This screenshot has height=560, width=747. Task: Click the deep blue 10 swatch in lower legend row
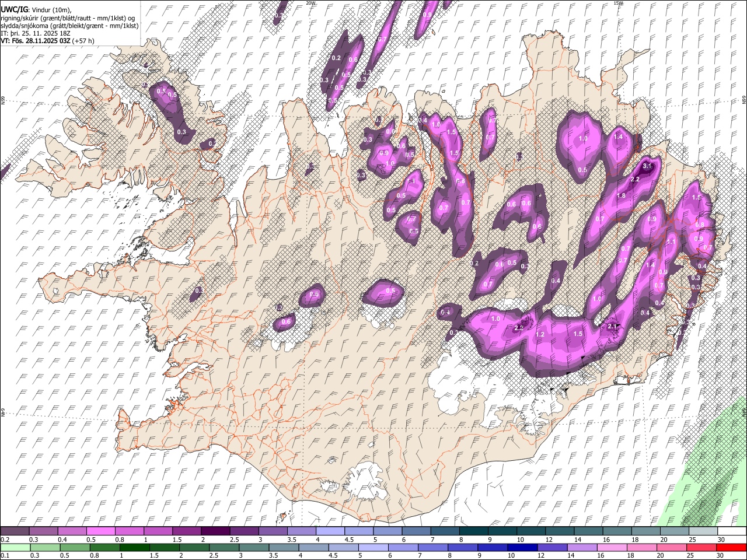pyautogui.click(x=522, y=547)
